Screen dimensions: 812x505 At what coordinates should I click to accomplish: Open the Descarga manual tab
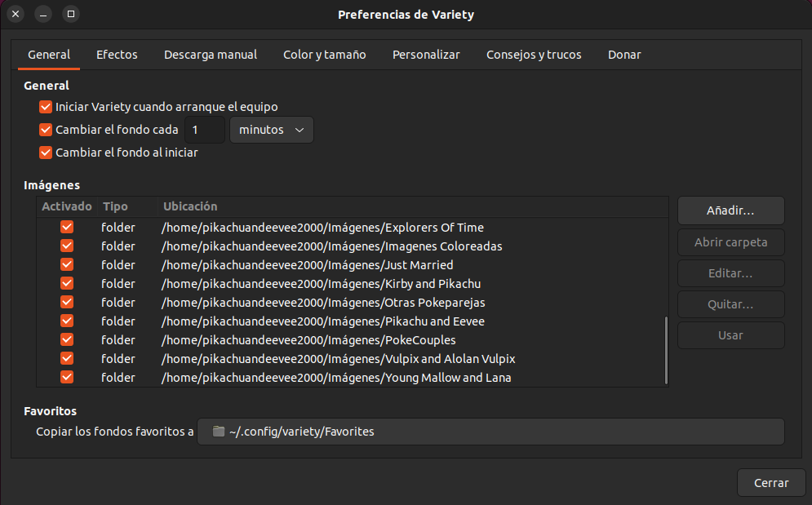[211, 55]
